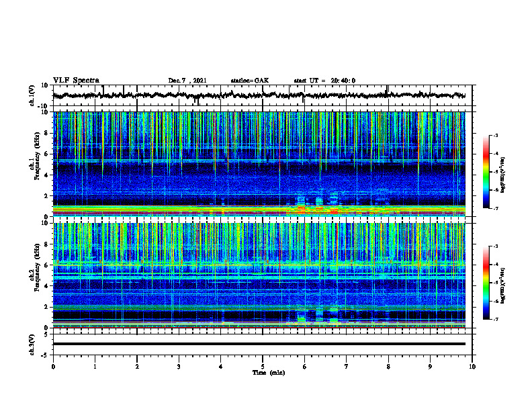Click the time-axis tick label "7"
This screenshot has width=532, height=411.
coord(347,367)
